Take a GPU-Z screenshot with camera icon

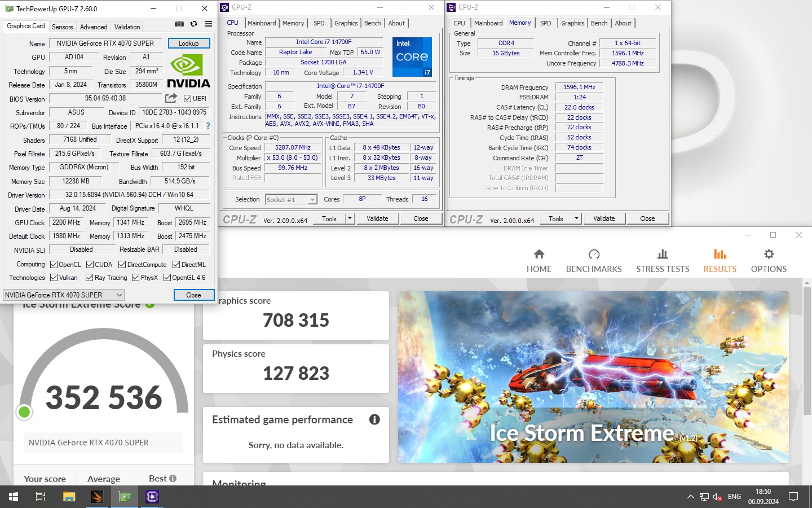coord(179,24)
